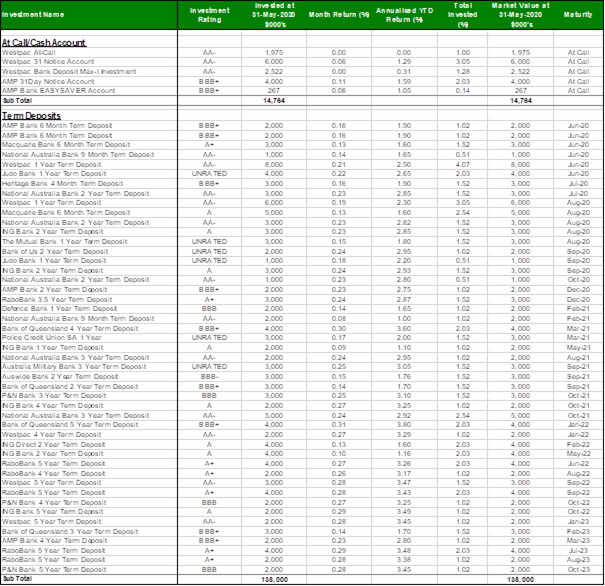Select the 'At Call/Cash Account' section heading
This screenshot has height=586, width=605.
click(x=44, y=42)
